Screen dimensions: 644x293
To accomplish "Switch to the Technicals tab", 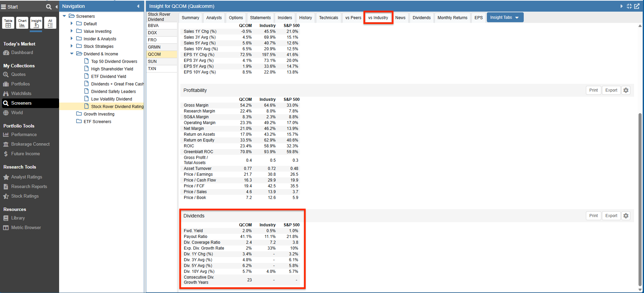I will (328, 18).
